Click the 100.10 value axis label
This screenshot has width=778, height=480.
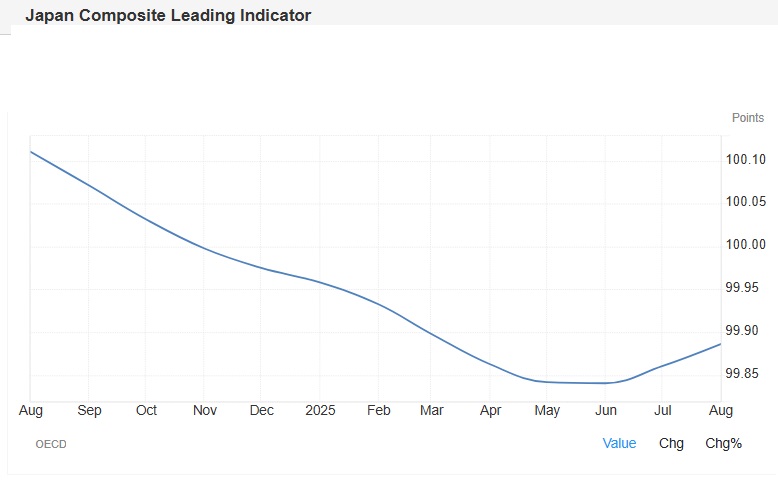click(746, 160)
